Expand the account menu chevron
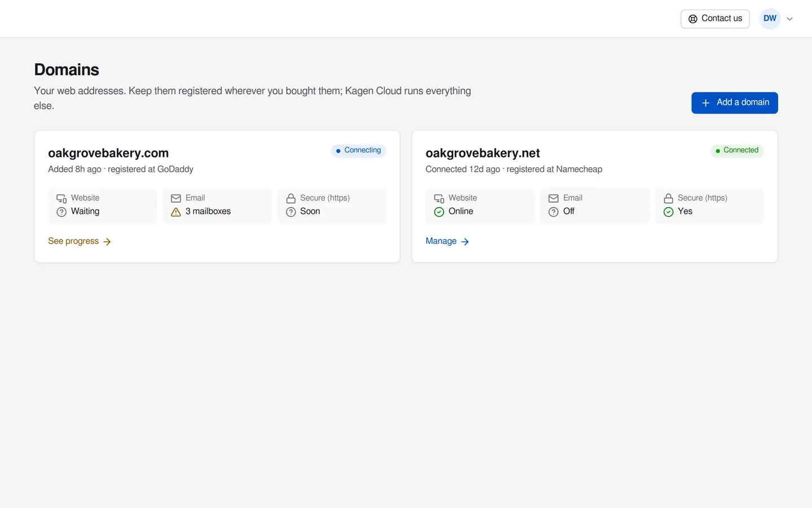The height and width of the screenshot is (508, 812). (789, 19)
